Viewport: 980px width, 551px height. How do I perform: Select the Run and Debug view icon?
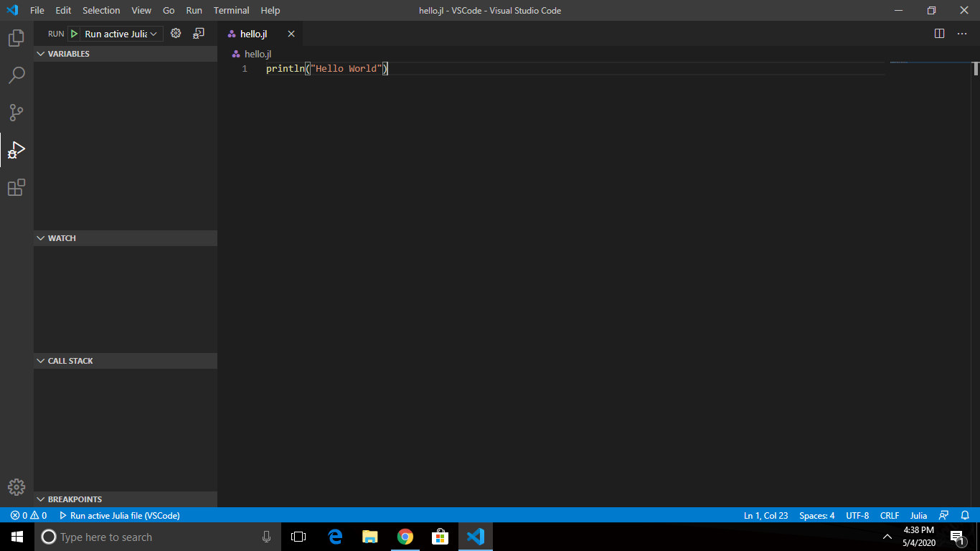coord(17,150)
